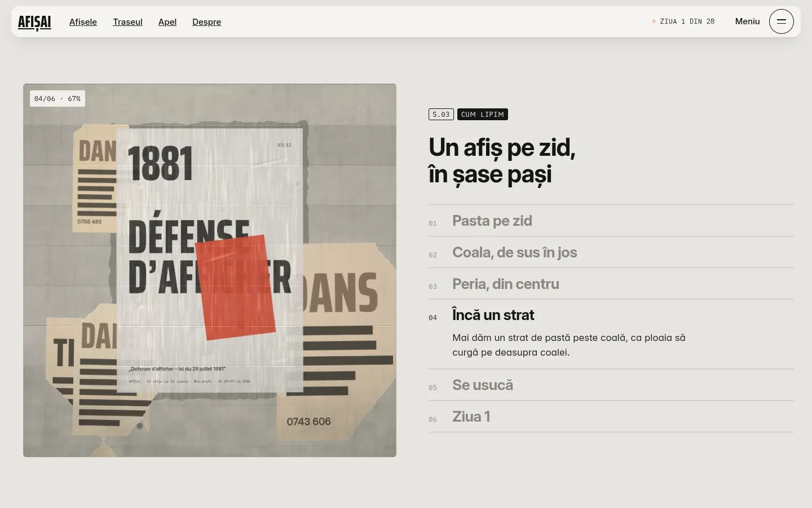The image size is (812, 508).
Task: Click the 1881 poster heading in image
Action: [x=160, y=164]
